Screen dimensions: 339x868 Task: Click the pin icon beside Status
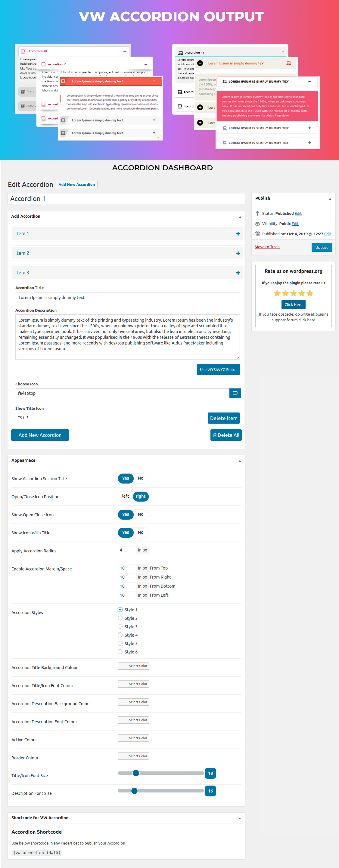(x=257, y=213)
